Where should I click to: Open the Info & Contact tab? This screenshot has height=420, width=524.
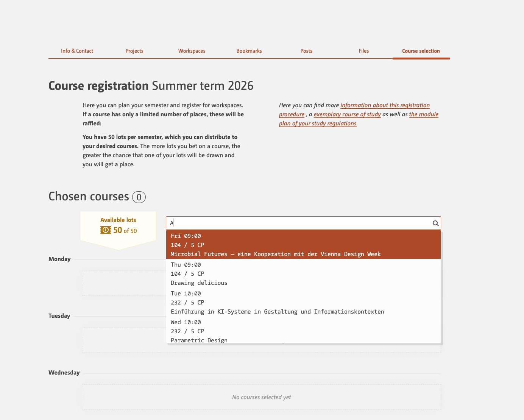(77, 51)
